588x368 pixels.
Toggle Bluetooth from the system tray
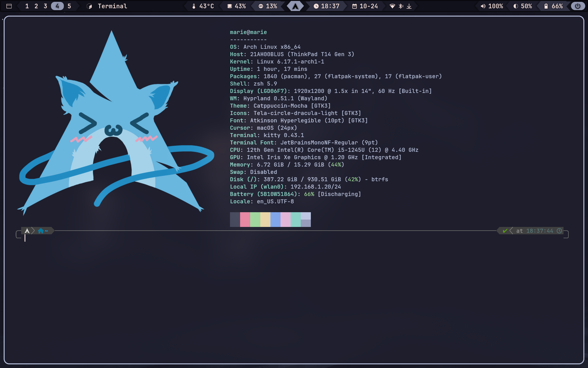coord(401,6)
